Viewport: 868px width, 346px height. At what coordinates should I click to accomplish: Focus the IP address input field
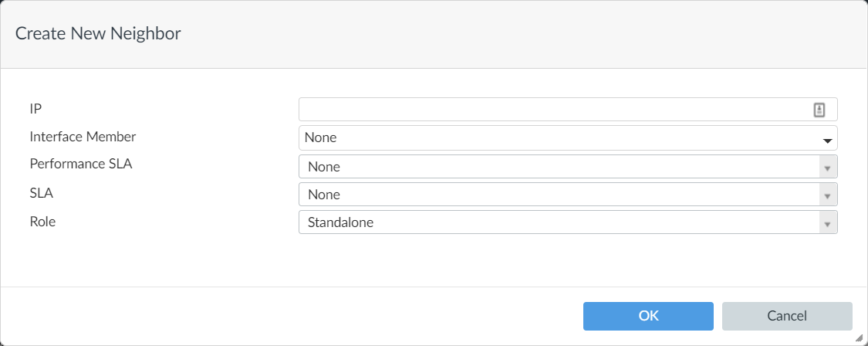(x=552, y=110)
